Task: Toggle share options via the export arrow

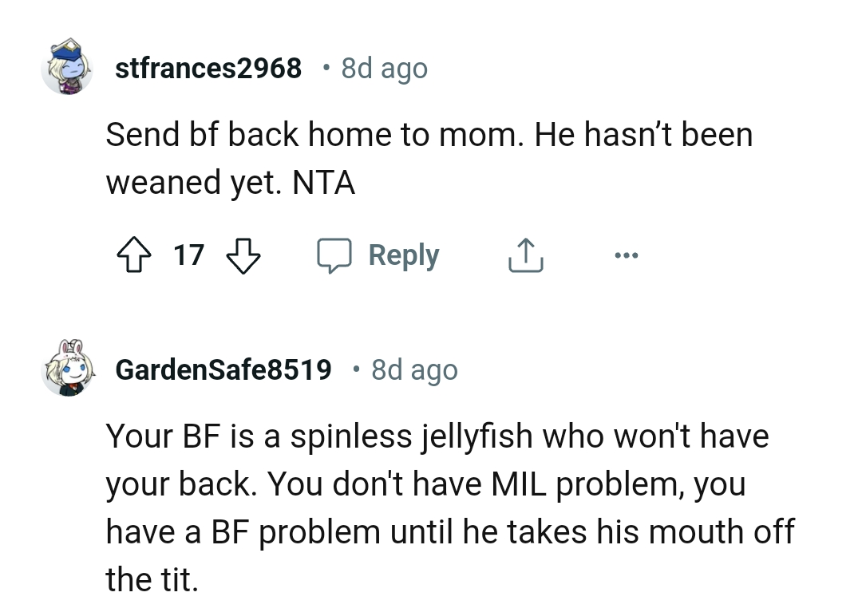Action: 525,255
